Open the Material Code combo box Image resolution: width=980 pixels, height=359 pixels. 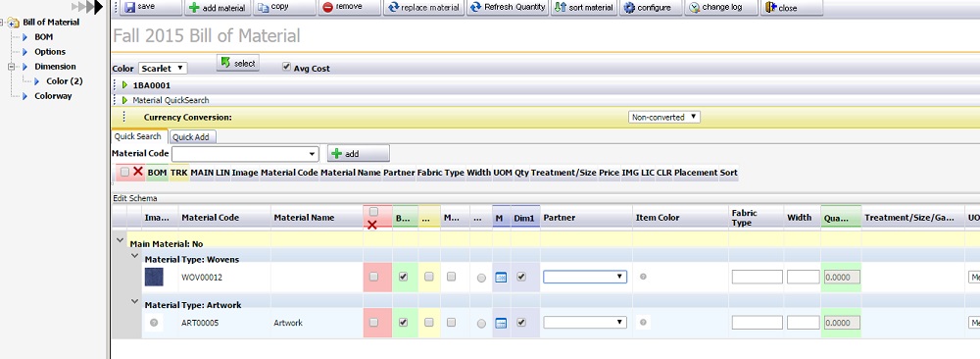tap(245, 153)
